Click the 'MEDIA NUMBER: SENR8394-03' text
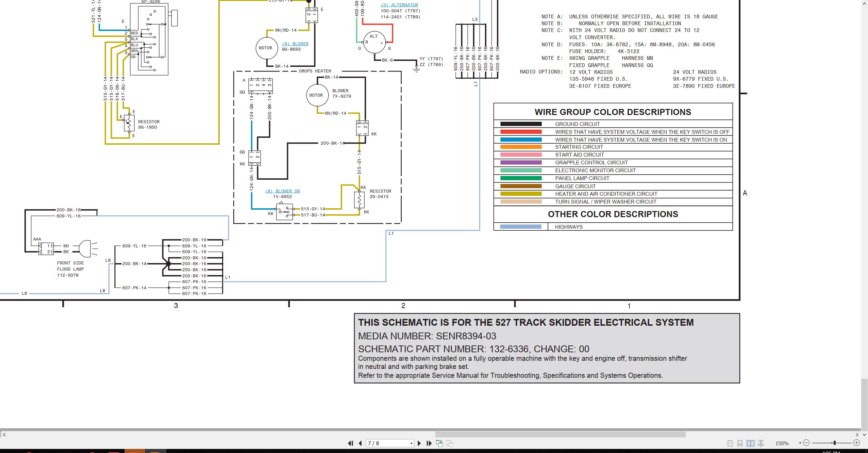 point(427,336)
